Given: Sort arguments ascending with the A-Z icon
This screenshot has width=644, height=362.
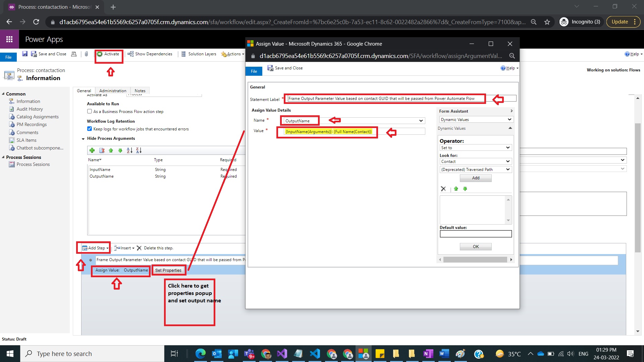Looking at the screenshot, I should coord(130,150).
